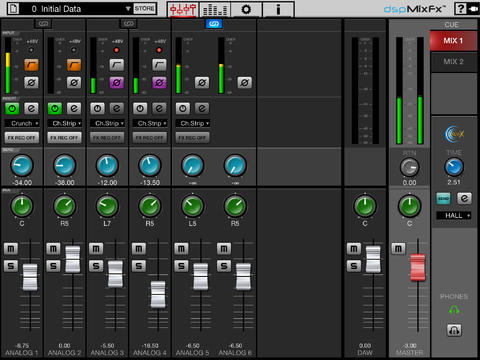Solo the Analog 2 channel
The height and width of the screenshot is (360, 480).
click(x=53, y=266)
